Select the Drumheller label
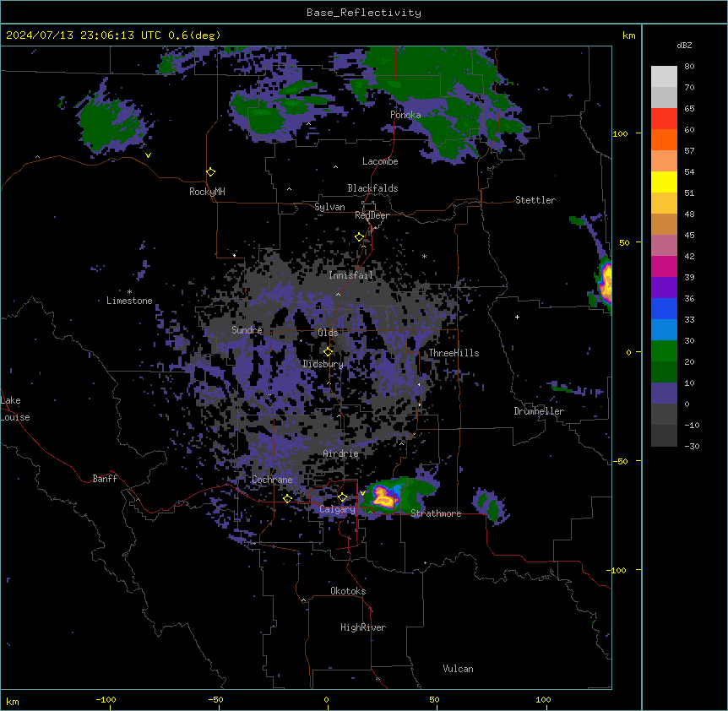 (x=539, y=411)
